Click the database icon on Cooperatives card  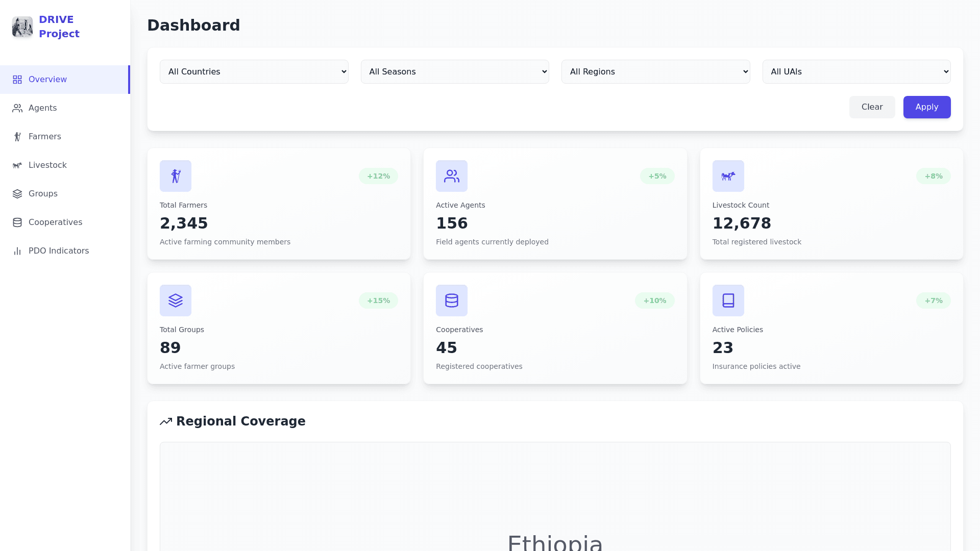(452, 300)
